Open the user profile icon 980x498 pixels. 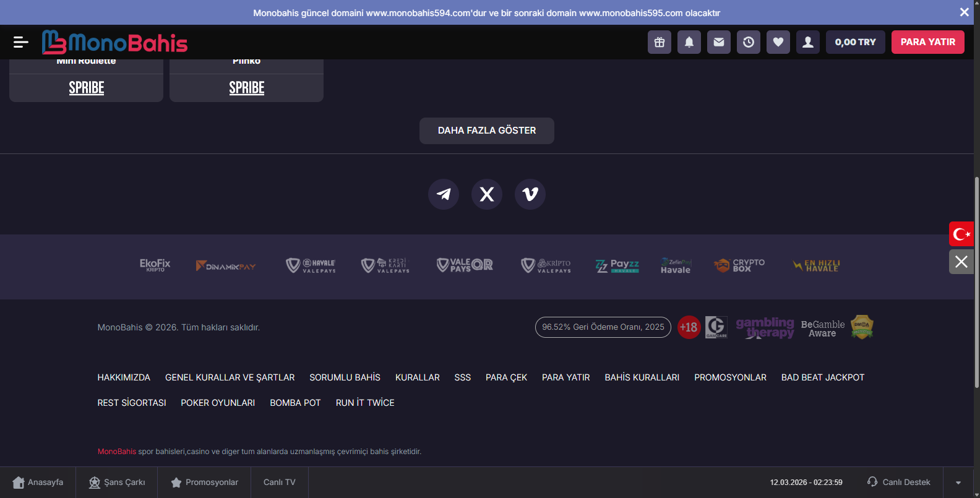pyautogui.click(x=808, y=42)
